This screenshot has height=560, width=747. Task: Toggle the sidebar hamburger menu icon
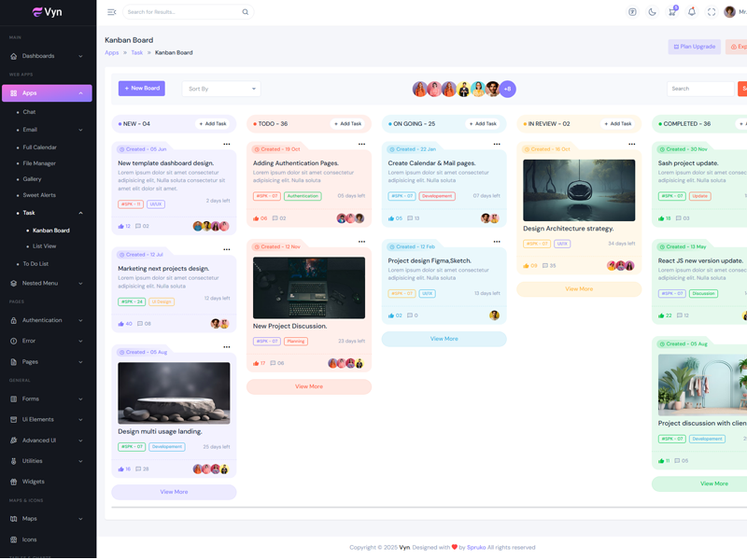[112, 12]
